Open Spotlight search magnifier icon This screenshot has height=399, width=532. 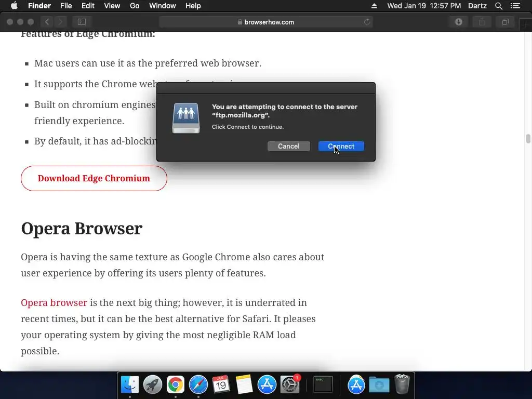498,6
